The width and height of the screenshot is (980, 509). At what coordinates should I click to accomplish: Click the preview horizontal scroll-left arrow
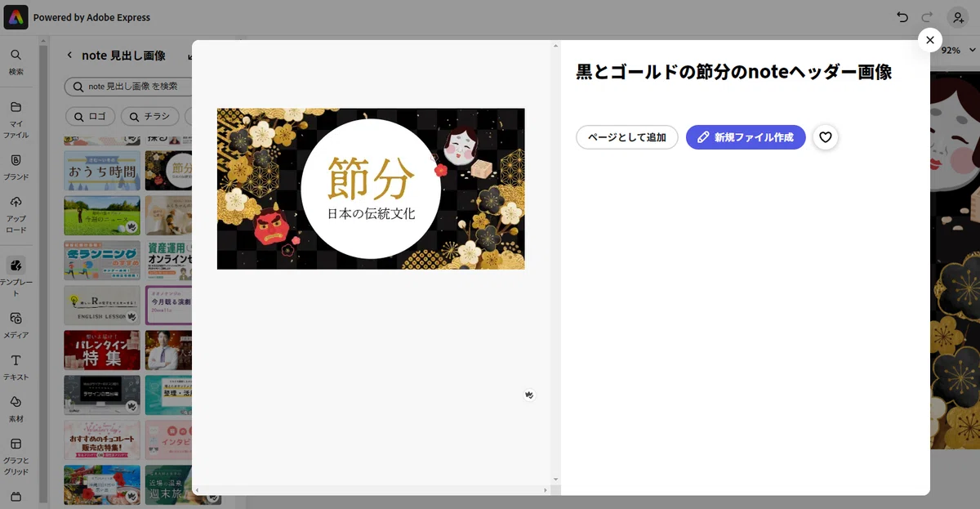coord(197,489)
